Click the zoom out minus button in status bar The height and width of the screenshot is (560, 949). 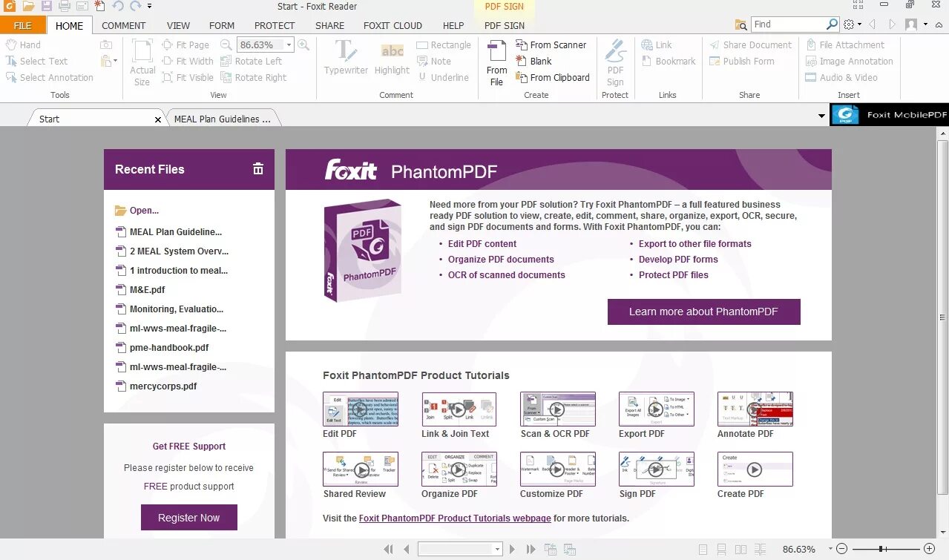point(841,550)
